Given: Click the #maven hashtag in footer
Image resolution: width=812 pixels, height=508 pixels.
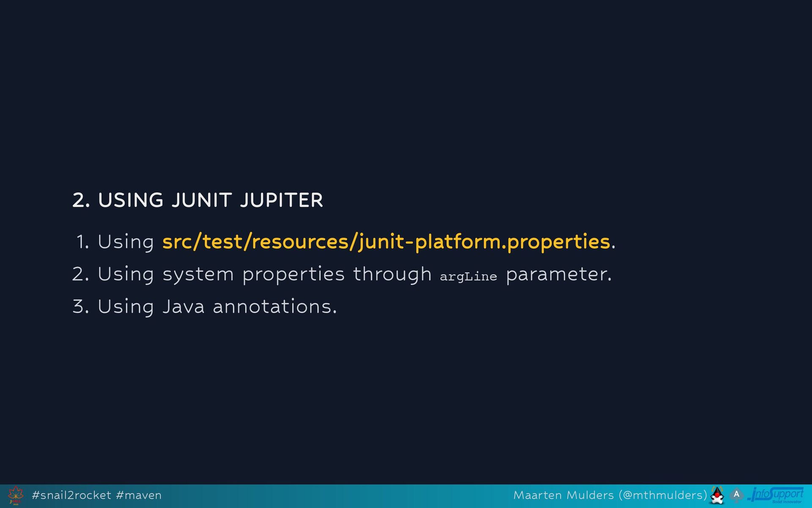Looking at the screenshot, I should coord(138,495).
